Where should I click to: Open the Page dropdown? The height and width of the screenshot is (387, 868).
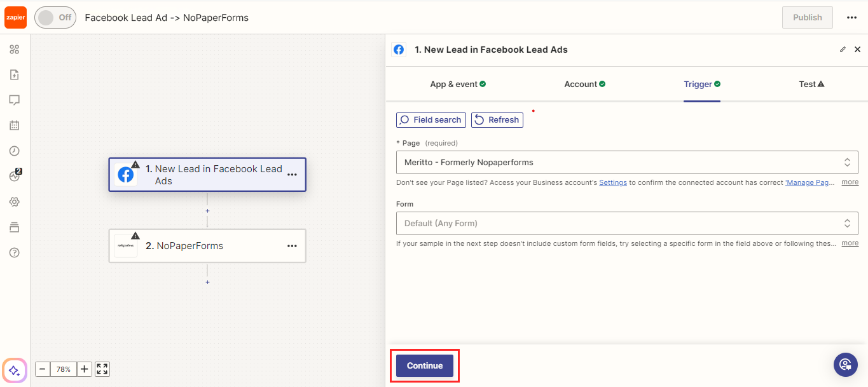tap(627, 163)
